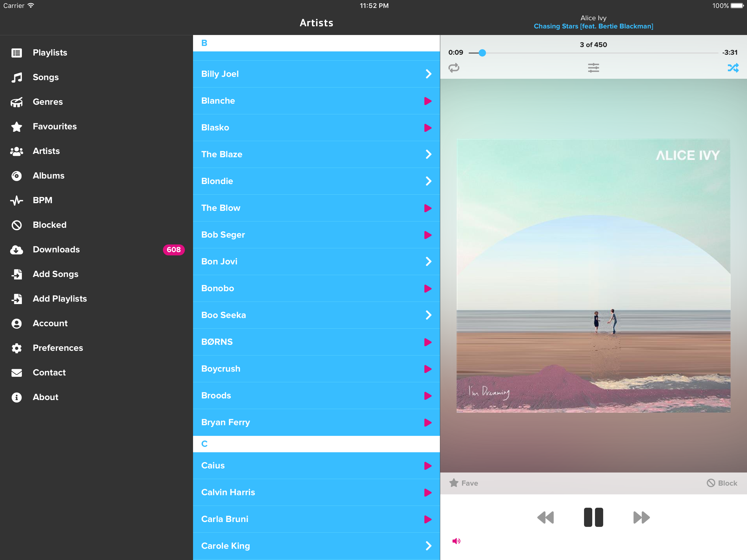This screenshot has width=747, height=560.
Task: Click the pink volume speaker icon
Action: 456,541
